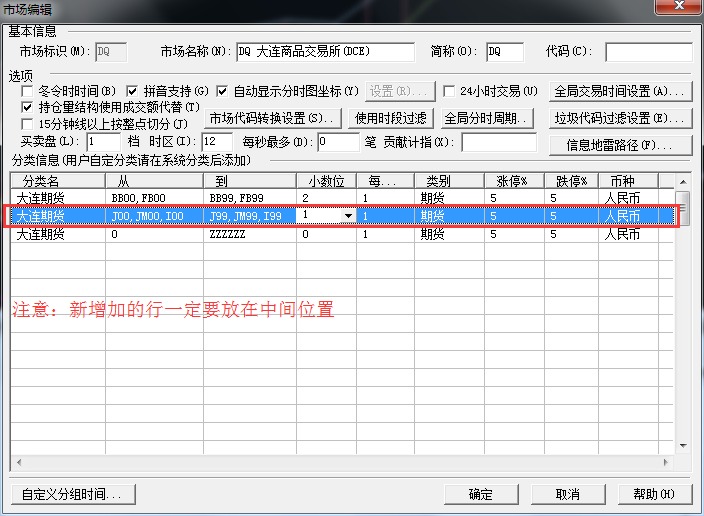Select the ZZZZZZ cell
Viewport: 704px width, 516px height.
(250, 234)
